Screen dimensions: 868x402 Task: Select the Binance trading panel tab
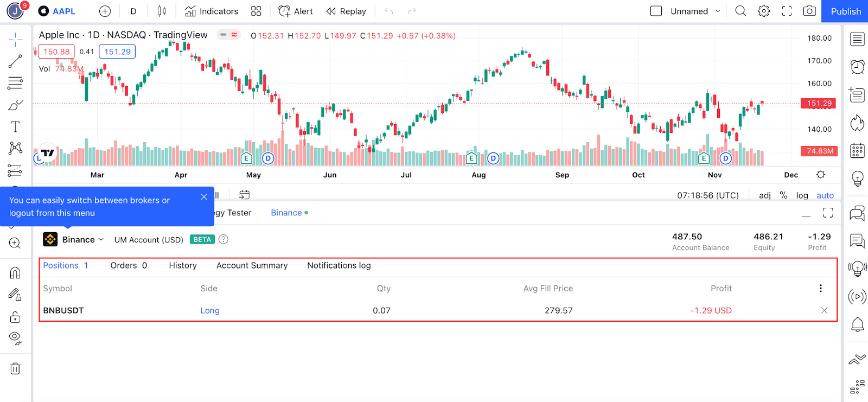coord(289,213)
